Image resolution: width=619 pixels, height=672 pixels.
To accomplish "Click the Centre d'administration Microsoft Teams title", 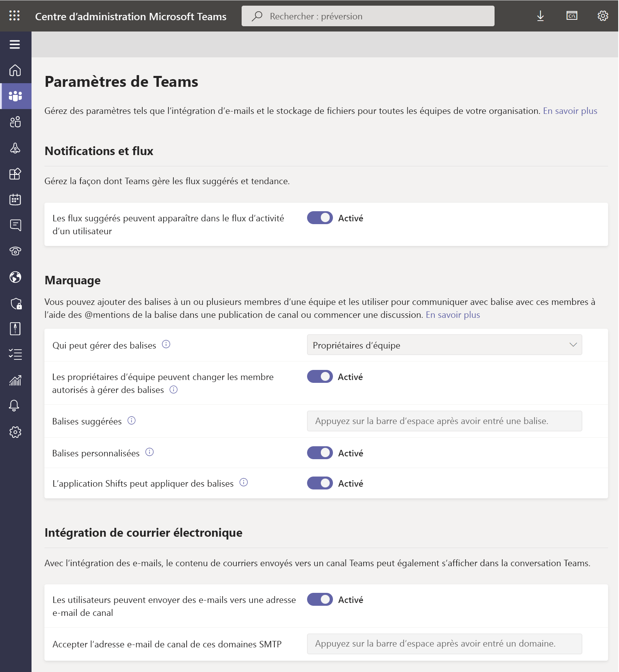I will 131,17.
